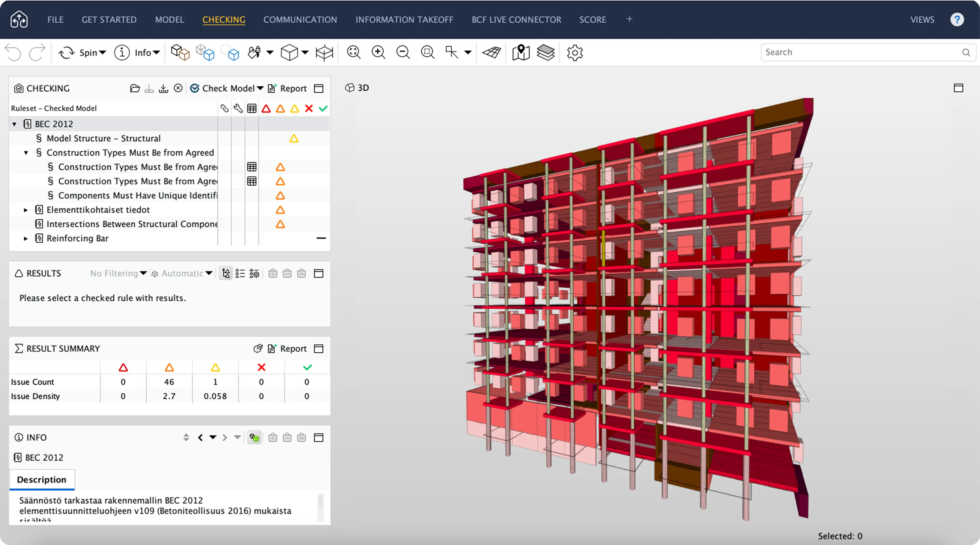Open the Check Model dropdown
Viewport: 980px width, 545px height.
click(x=260, y=88)
